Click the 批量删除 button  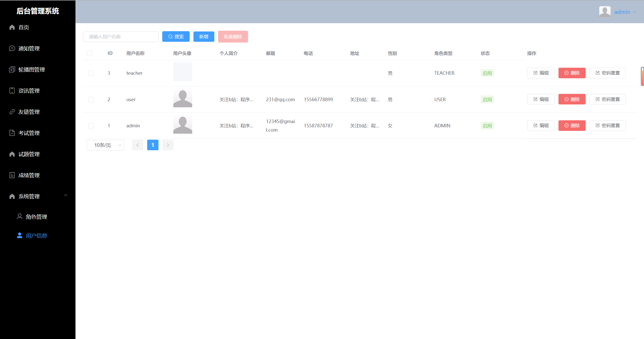coord(233,37)
